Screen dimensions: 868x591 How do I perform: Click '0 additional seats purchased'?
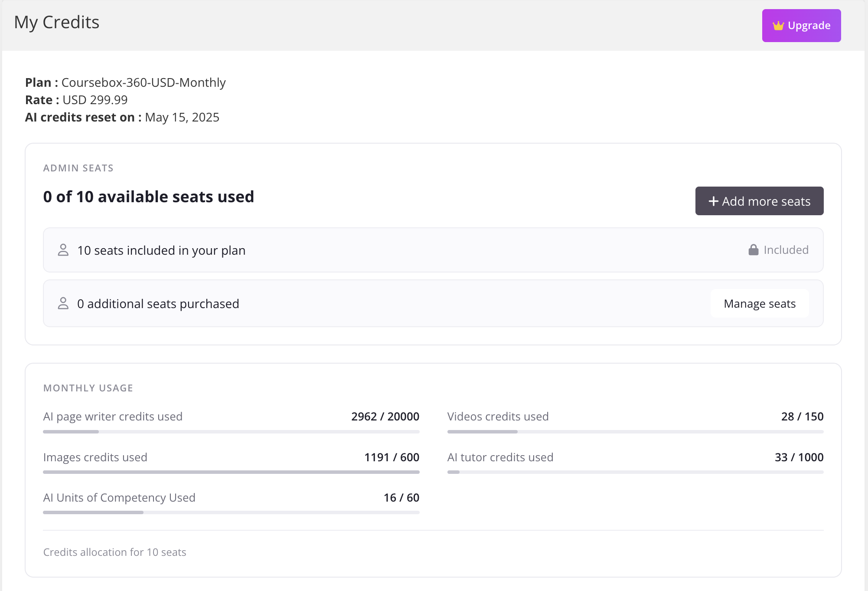tap(158, 304)
